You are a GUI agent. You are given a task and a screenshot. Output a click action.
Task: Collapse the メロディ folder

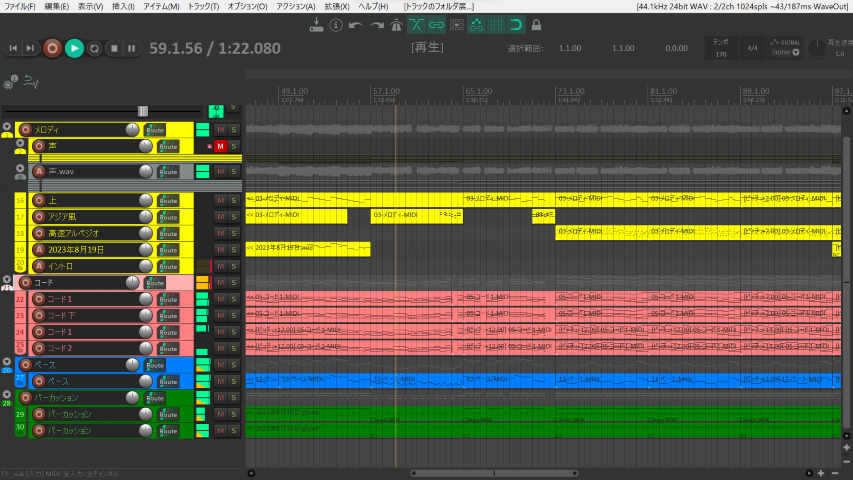(x=7, y=127)
